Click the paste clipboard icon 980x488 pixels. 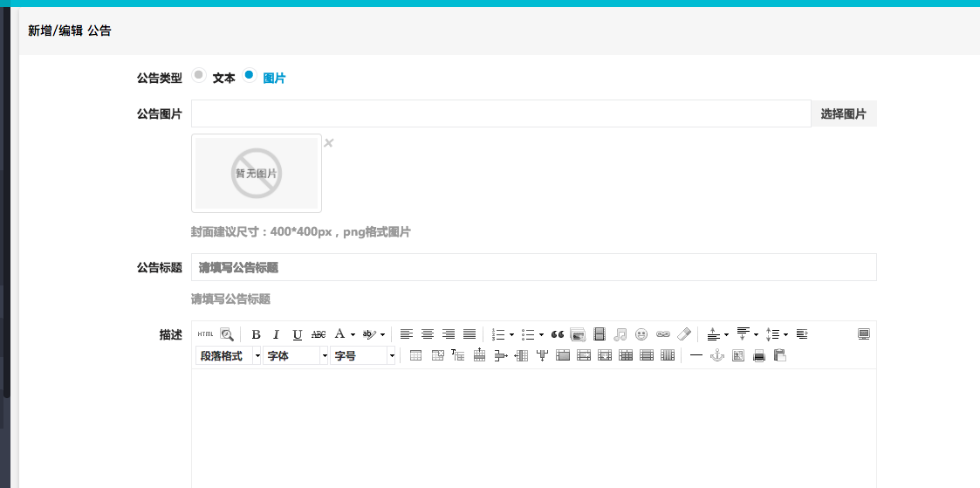click(x=780, y=355)
